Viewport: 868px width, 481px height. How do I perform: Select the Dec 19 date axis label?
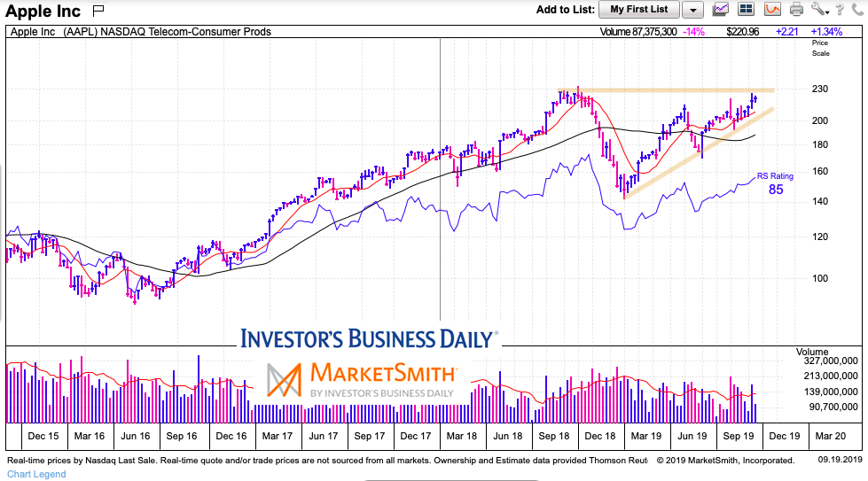coord(785,436)
